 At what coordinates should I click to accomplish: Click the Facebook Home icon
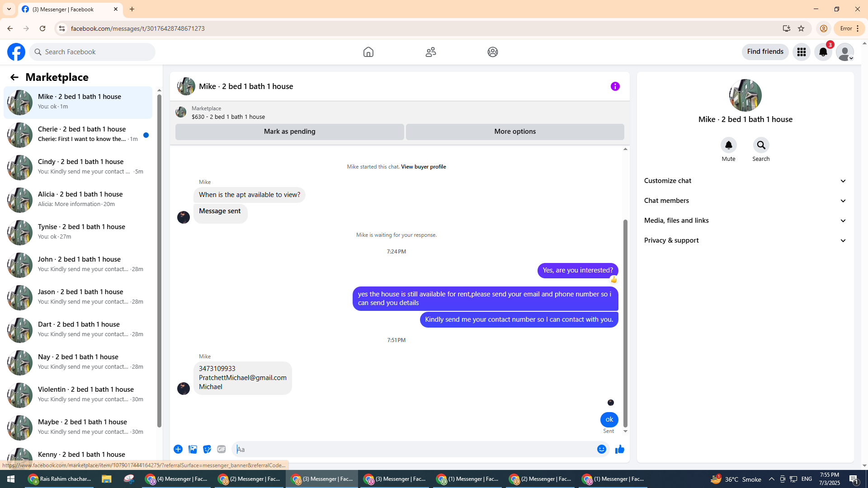pos(368,52)
